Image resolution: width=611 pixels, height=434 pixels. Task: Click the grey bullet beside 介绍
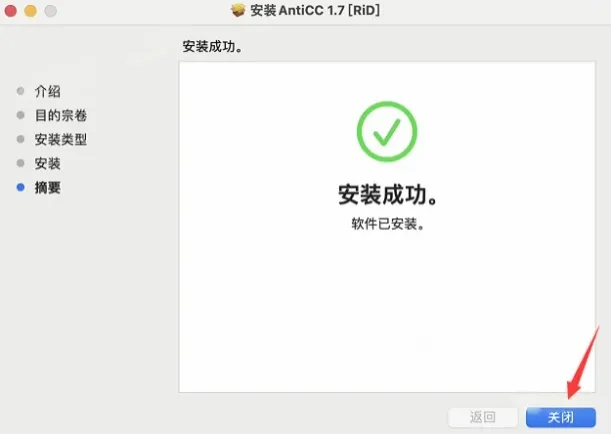coord(21,91)
